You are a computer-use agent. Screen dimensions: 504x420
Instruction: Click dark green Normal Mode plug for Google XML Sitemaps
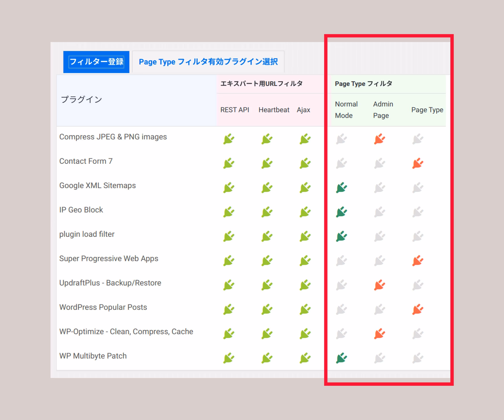341,188
